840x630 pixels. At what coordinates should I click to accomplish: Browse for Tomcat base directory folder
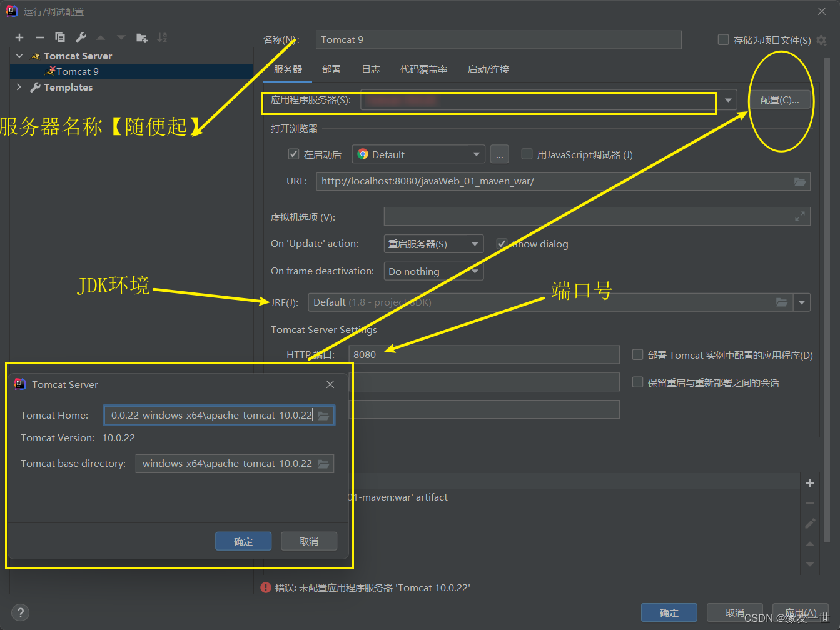323,464
